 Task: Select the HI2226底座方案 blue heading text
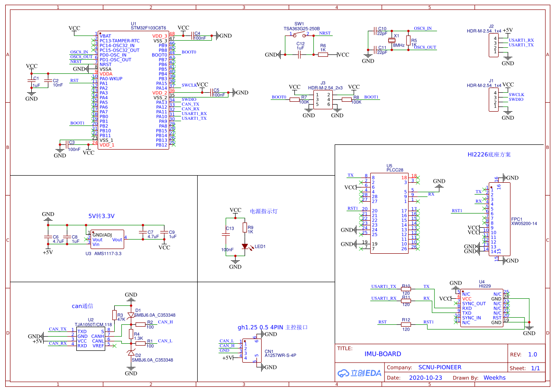[490, 154]
